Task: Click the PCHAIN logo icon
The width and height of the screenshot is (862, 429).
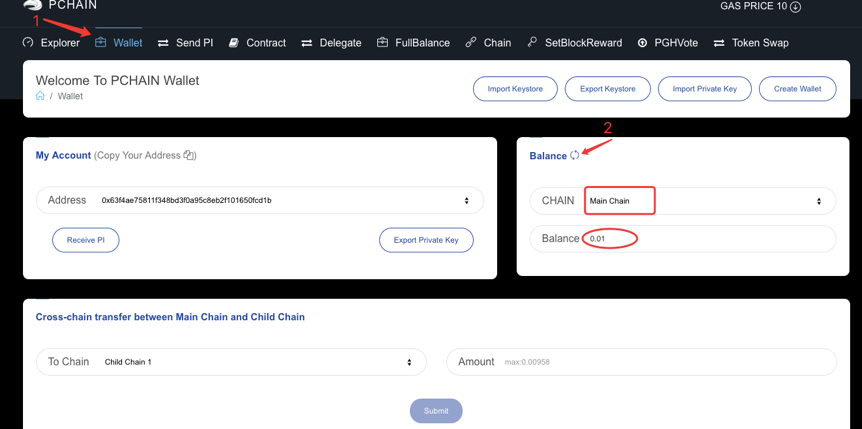Action: 32,6
